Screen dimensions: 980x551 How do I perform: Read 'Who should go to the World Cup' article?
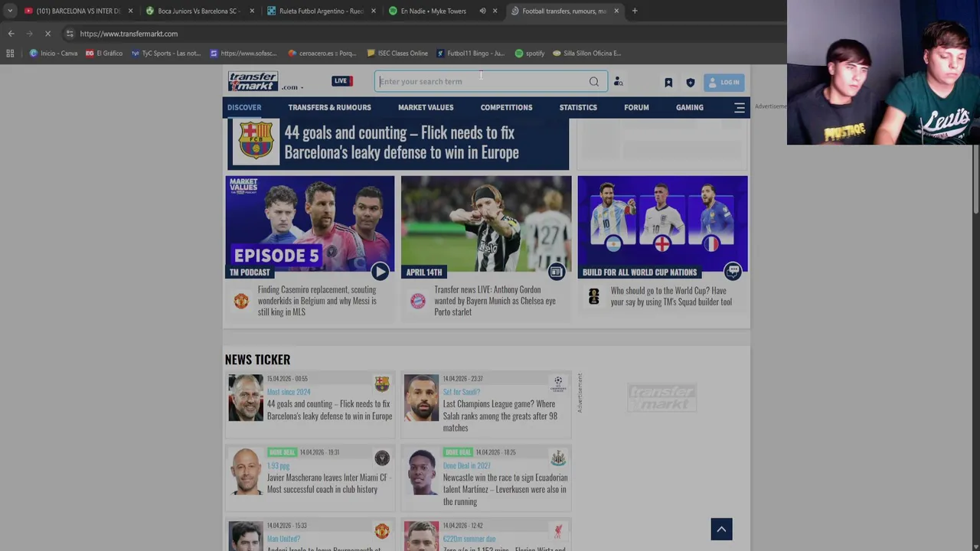[x=671, y=296]
